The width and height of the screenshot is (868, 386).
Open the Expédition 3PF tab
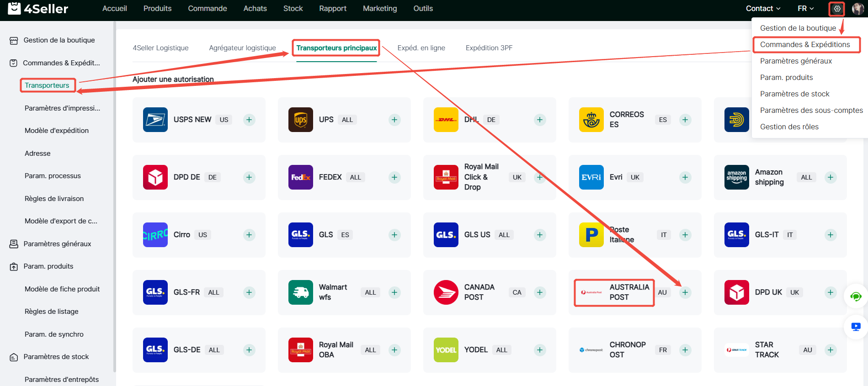click(489, 48)
